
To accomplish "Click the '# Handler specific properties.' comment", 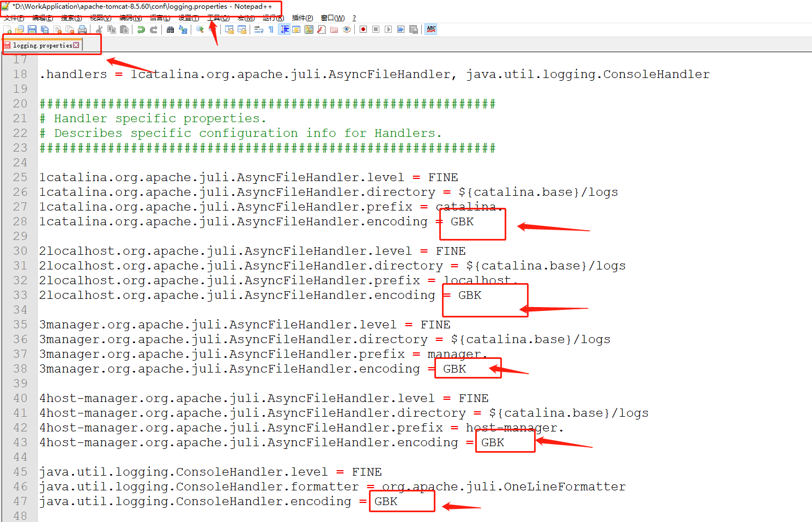I will click(x=153, y=118).
